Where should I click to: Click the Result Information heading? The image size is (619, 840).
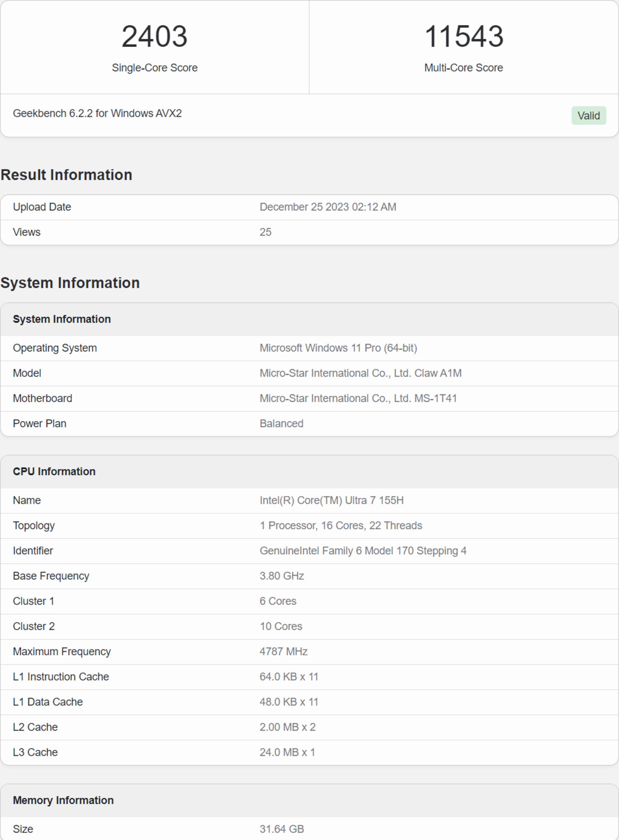(66, 175)
